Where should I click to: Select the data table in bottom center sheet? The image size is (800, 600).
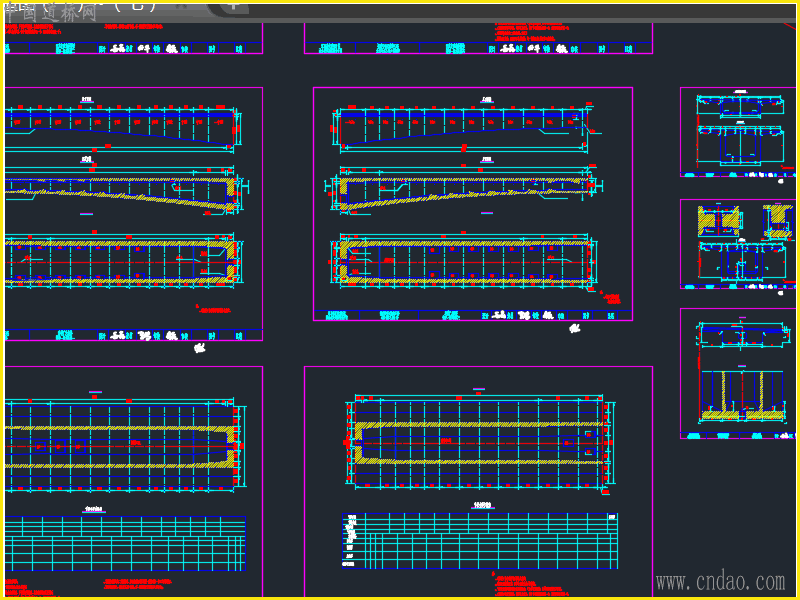(x=480, y=541)
